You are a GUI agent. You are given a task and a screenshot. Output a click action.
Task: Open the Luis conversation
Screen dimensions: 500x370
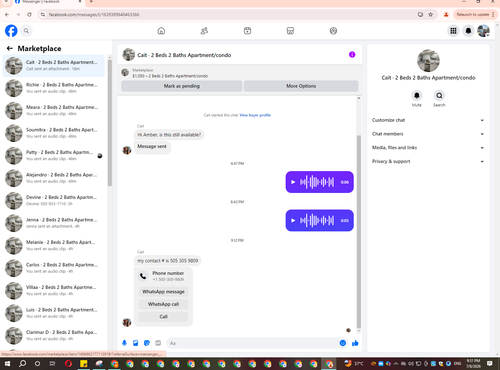(x=54, y=313)
